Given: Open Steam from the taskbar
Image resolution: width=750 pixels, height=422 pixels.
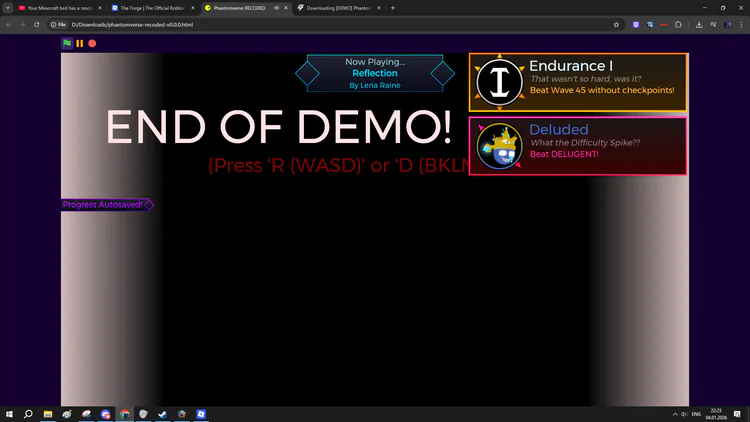Looking at the screenshot, I should [163, 414].
